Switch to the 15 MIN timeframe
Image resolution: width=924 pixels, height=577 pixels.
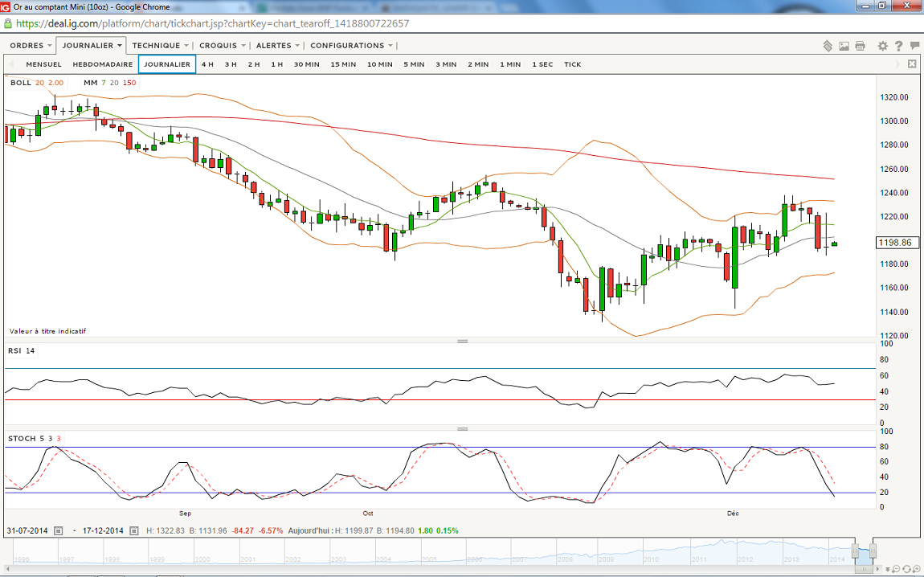tap(343, 64)
